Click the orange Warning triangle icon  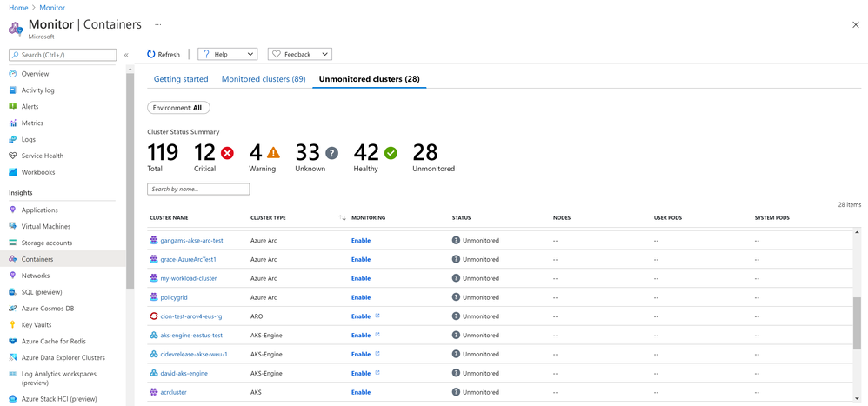[x=273, y=153]
